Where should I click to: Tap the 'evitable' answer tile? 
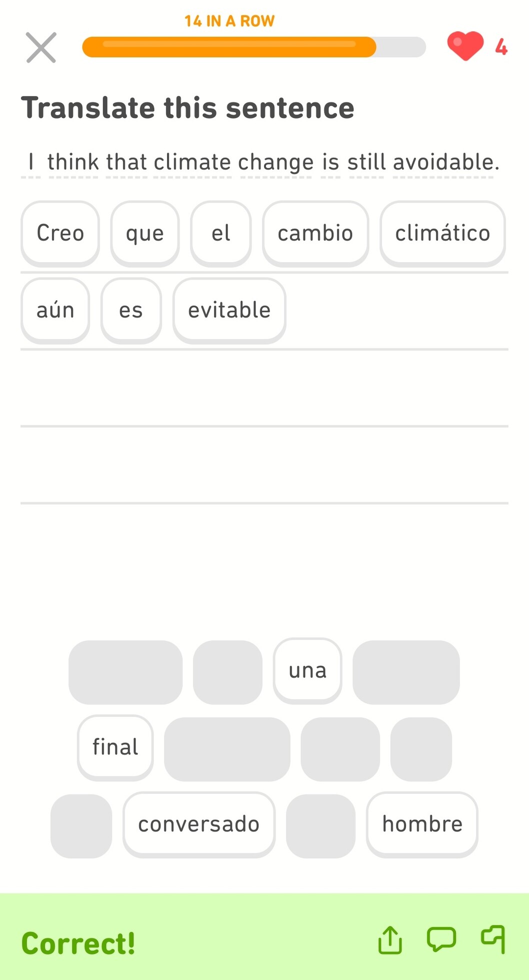pos(229,311)
